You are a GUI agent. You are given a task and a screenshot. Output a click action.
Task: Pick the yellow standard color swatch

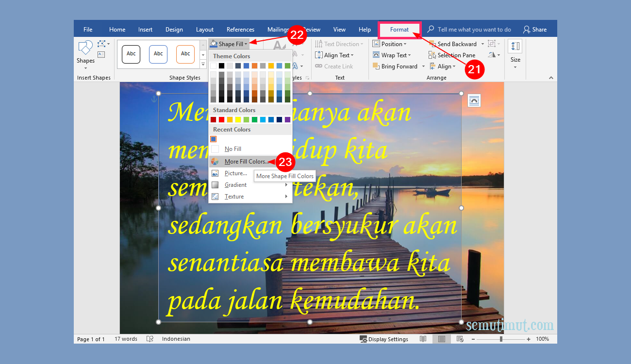(238, 119)
